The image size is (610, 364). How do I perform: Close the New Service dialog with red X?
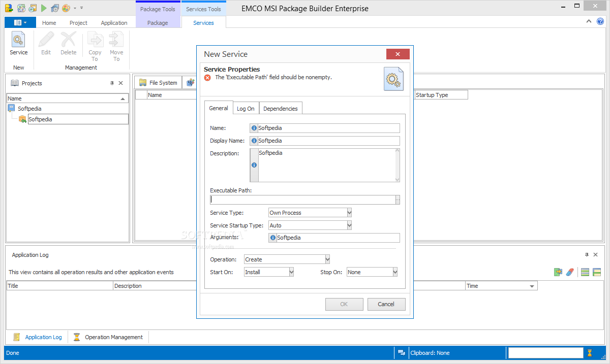(398, 54)
